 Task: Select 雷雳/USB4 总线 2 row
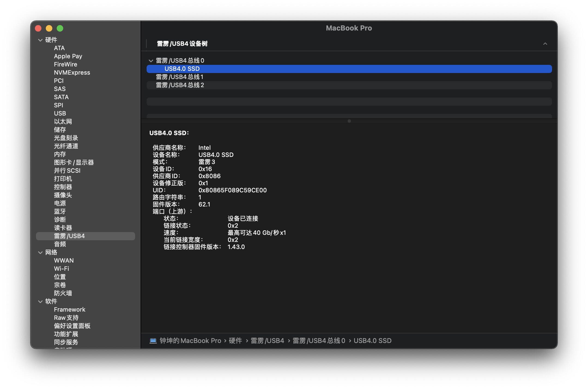coord(349,85)
